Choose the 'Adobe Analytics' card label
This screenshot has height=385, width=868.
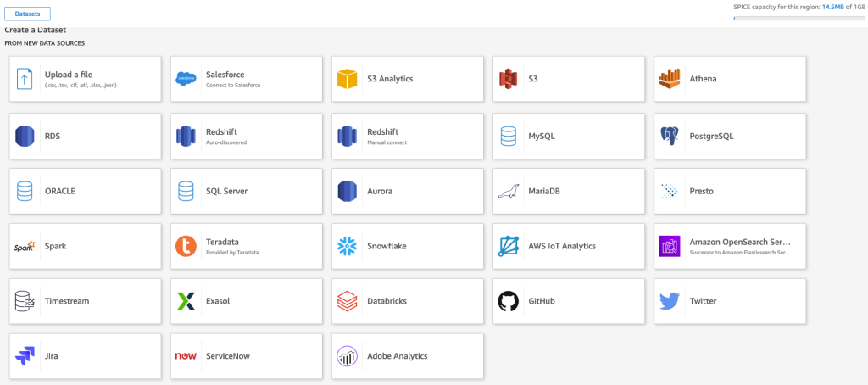pyautogui.click(x=398, y=356)
